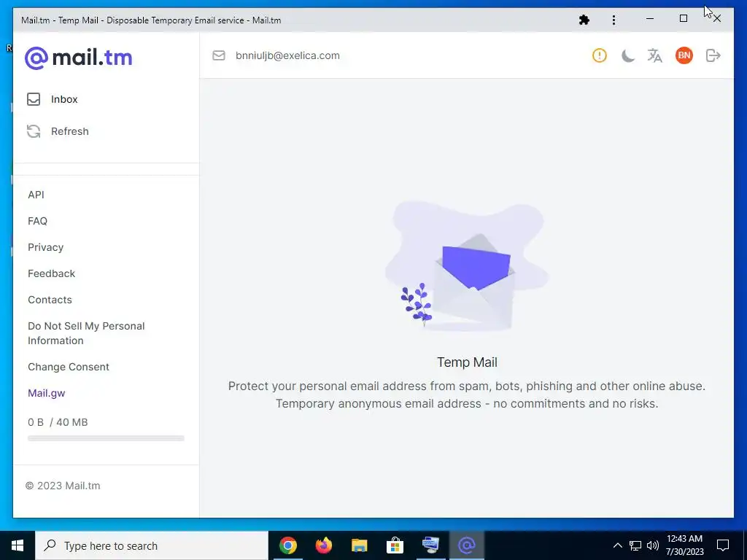Open the Feedback link

(x=52, y=273)
